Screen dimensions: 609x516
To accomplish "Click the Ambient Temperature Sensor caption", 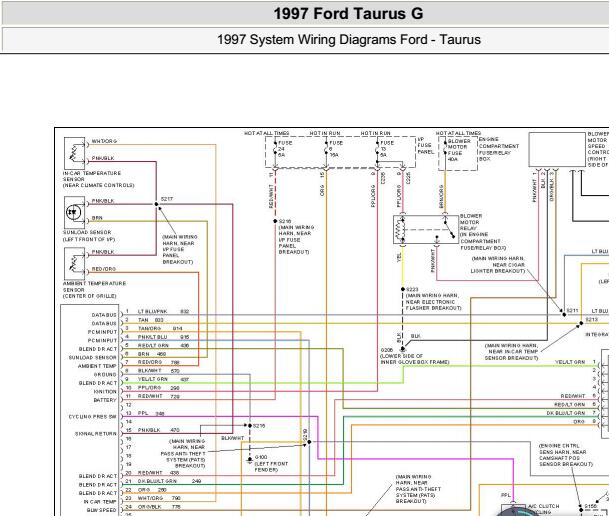I will (94, 290).
